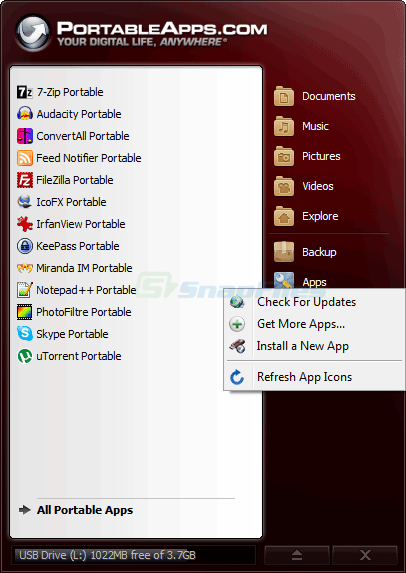Click the ConvertAll Portable icon
Viewport: 406px width, 573px height.
[x=24, y=136]
